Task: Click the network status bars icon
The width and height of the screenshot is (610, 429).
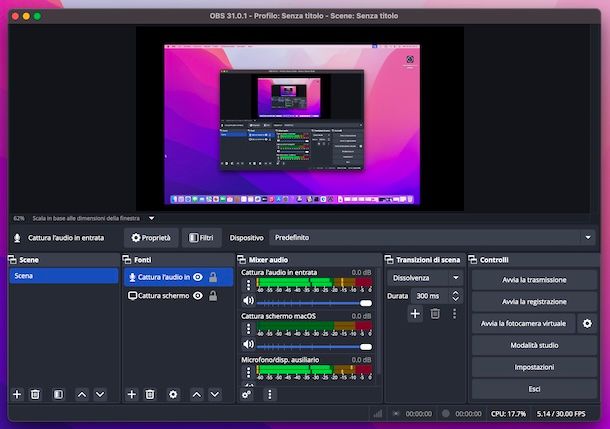Action: [377, 414]
